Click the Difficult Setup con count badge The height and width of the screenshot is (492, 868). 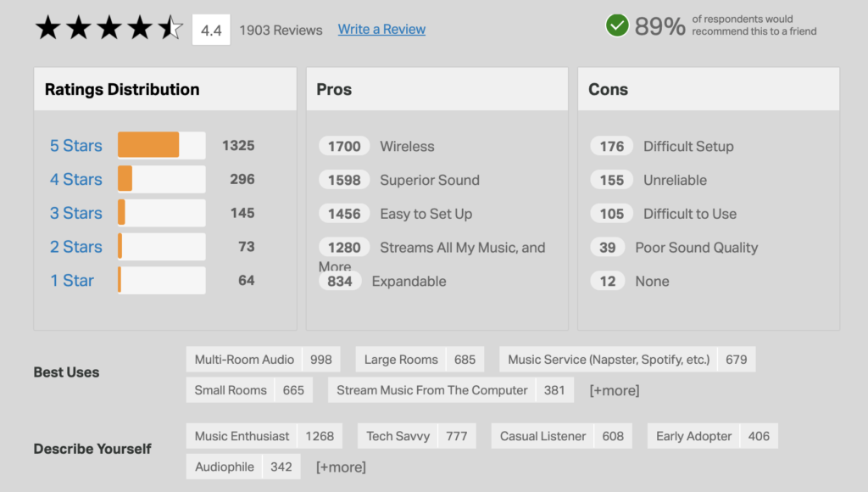click(612, 146)
